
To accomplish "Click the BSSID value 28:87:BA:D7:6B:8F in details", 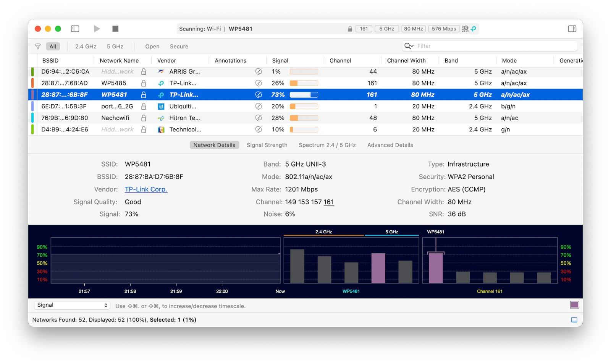I will point(154,177).
